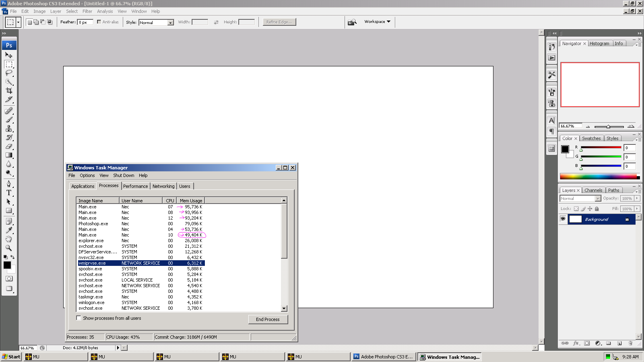
Task: Select the Horizontal Type tool
Action: 9,193
